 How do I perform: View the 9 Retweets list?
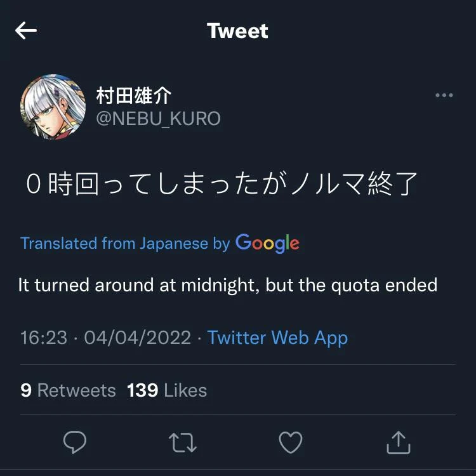click(68, 390)
